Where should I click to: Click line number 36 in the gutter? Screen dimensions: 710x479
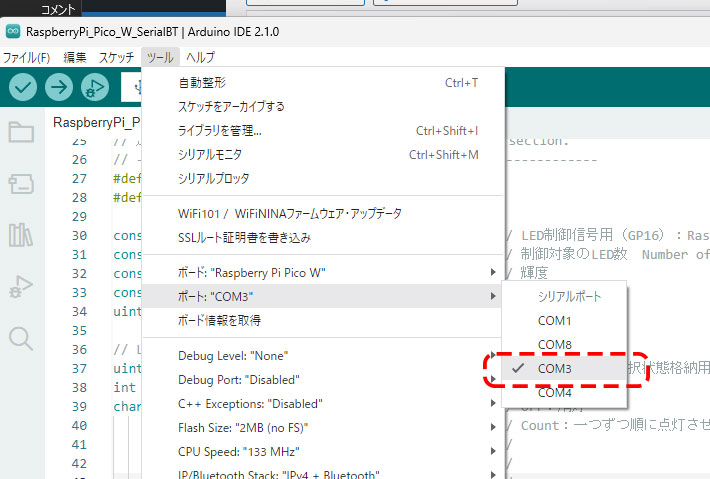tap(79, 350)
